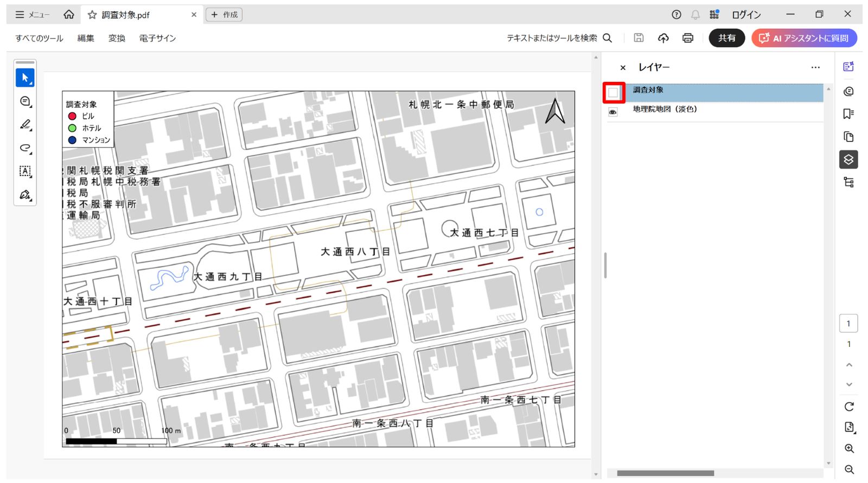Open the page display settings icon
The image size is (868, 483).
pos(849,427)
